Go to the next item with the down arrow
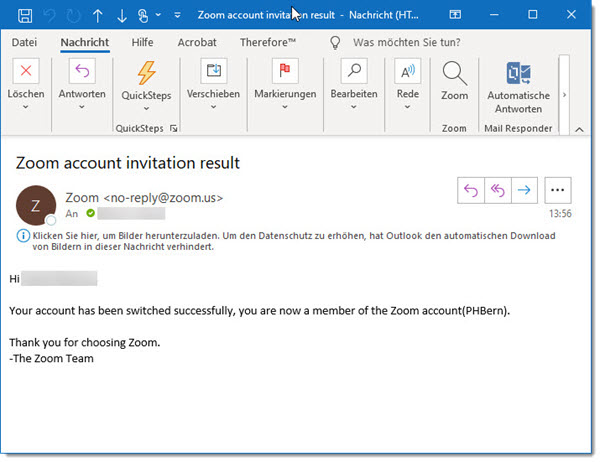Image resolution: width=600 pixels, height=462 pixels. pyautogui.click(x=122, y=16)
